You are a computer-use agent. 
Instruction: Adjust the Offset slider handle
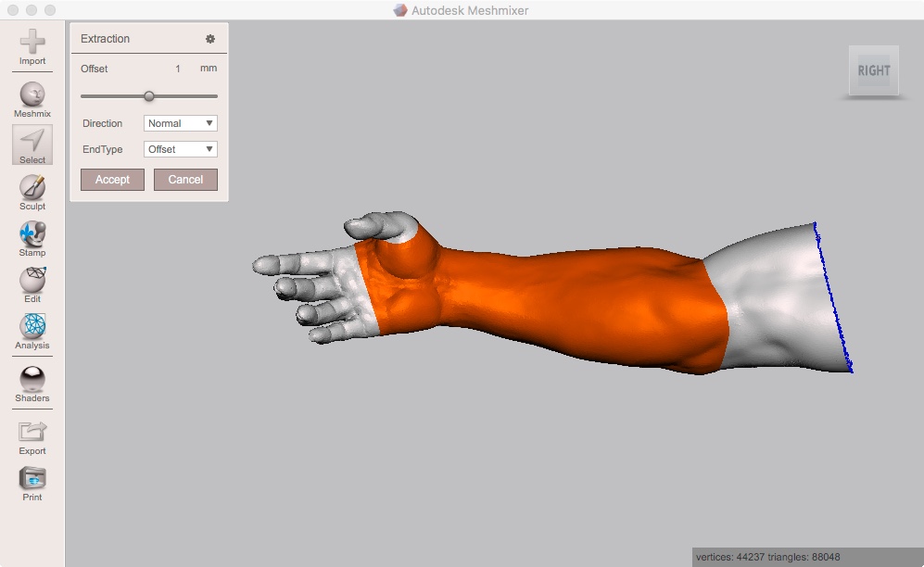tap(149, 95)
